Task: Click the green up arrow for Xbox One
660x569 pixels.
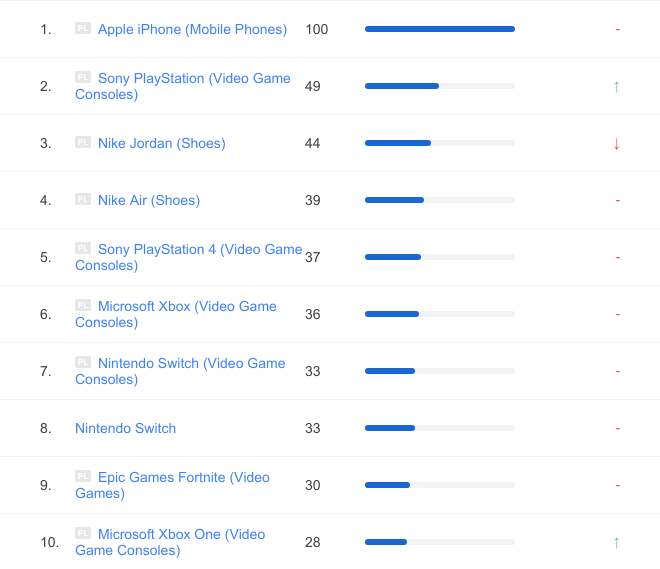Action: [x=617, y=542]
